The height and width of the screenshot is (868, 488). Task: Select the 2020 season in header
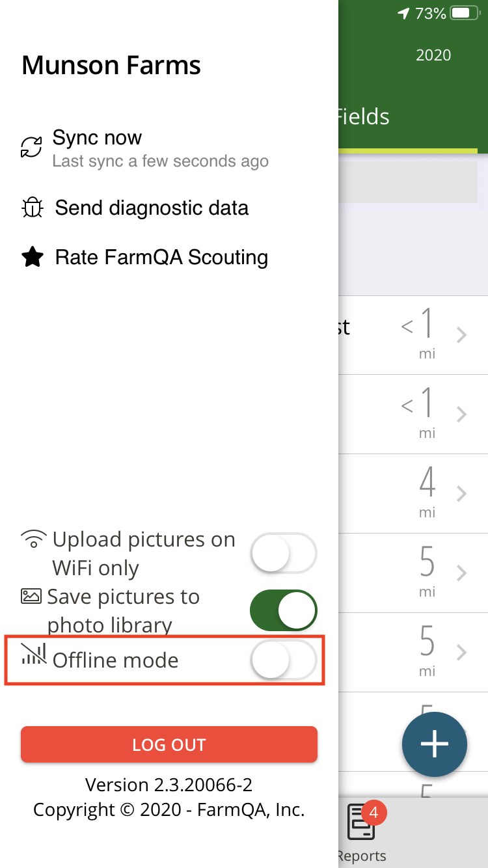tap(433, 55)
